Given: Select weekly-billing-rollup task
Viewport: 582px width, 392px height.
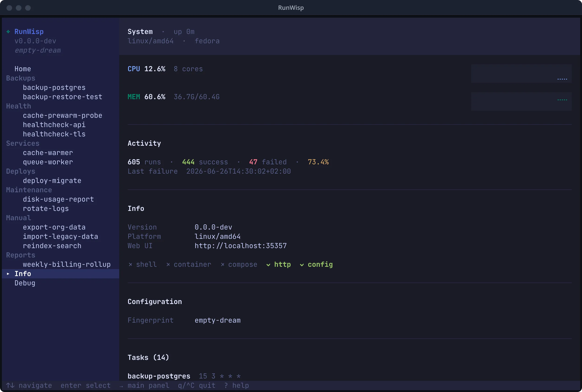Looking at the screenshot, I should pyautogui.click(x=67, y=264).
